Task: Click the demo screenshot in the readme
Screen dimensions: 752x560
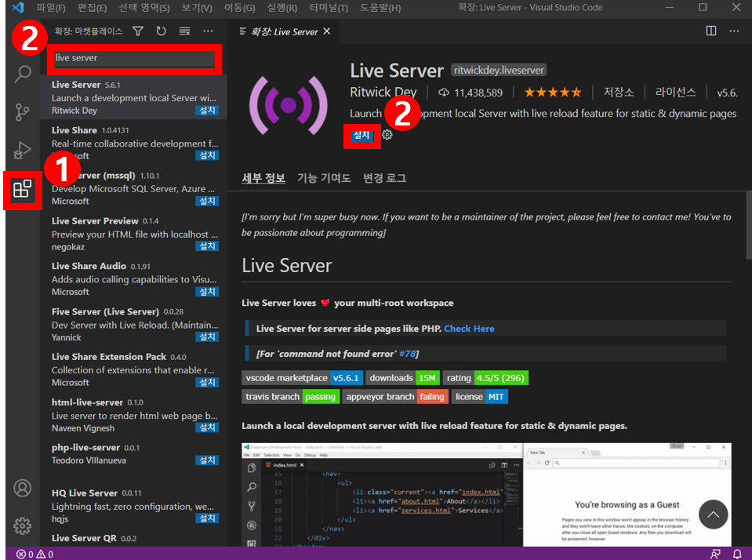Action: pos(486,494)
